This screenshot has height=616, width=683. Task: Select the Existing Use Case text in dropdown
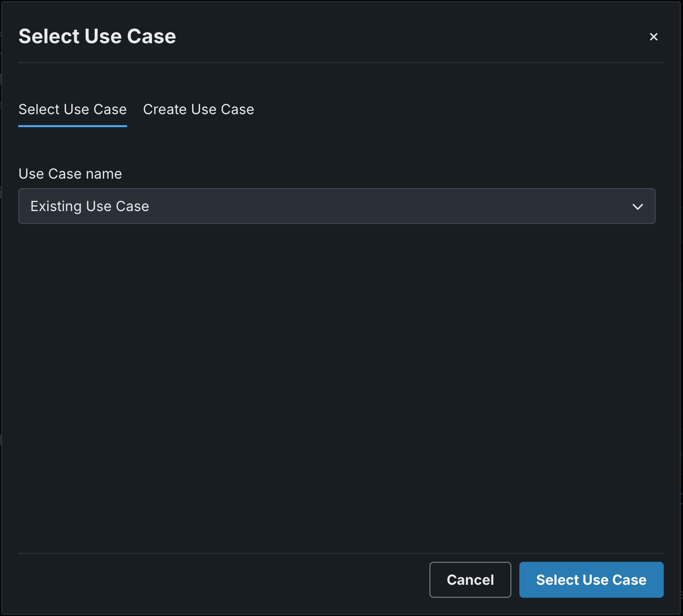point(90,206)
